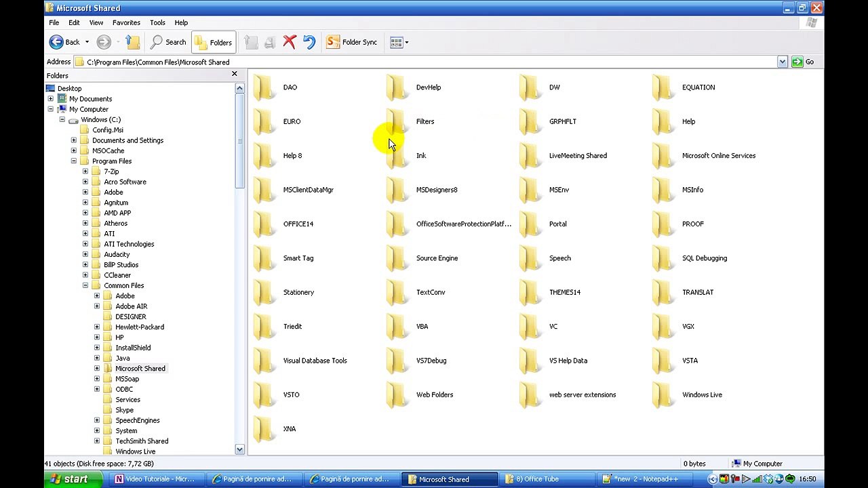Image resolution: width=868 pixels, height=488 pixels.
Task: Select the MSClientDataMgr folder icon
Action: [264, 190]
